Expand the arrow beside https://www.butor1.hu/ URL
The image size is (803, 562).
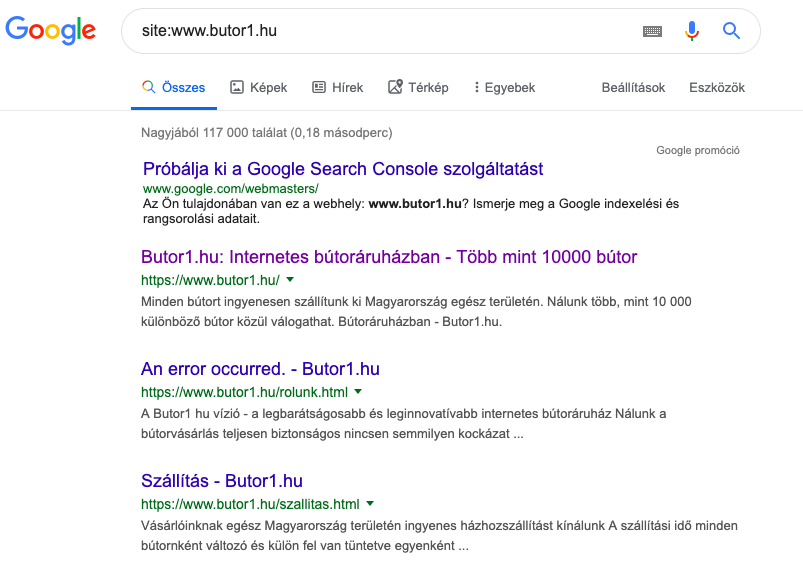point(290,280)
